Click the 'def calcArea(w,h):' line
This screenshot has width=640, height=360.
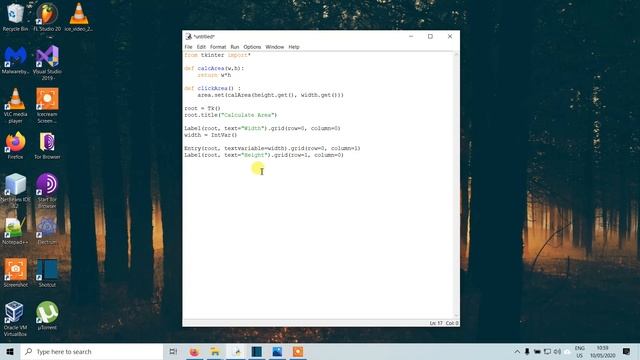pos(214,69)
